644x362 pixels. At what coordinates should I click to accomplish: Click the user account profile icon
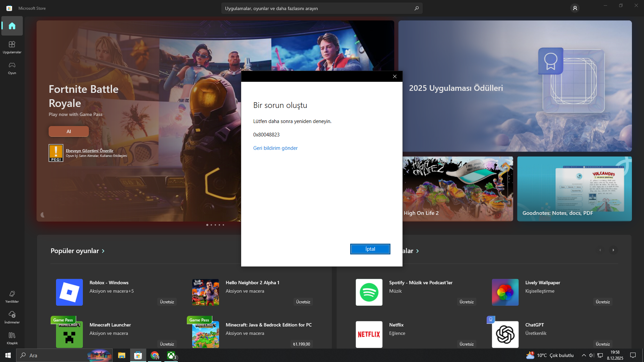(575, 8)
